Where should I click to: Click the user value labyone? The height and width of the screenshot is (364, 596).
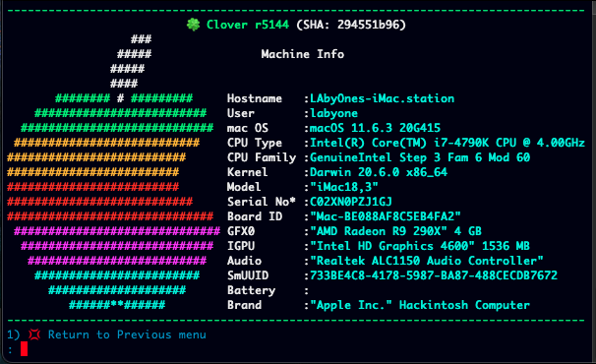(333, 113)
